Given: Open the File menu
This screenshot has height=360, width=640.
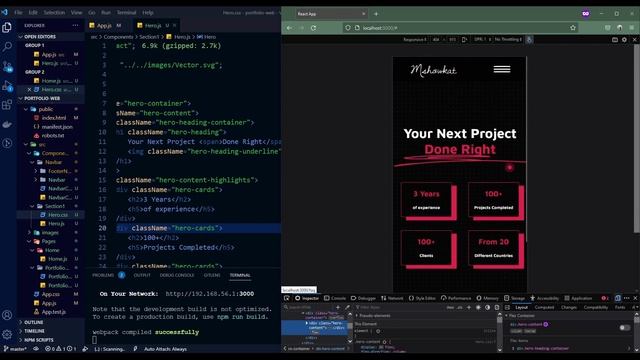Looking at the screenshot, I should pyautogui.click(x=18, y=12).
